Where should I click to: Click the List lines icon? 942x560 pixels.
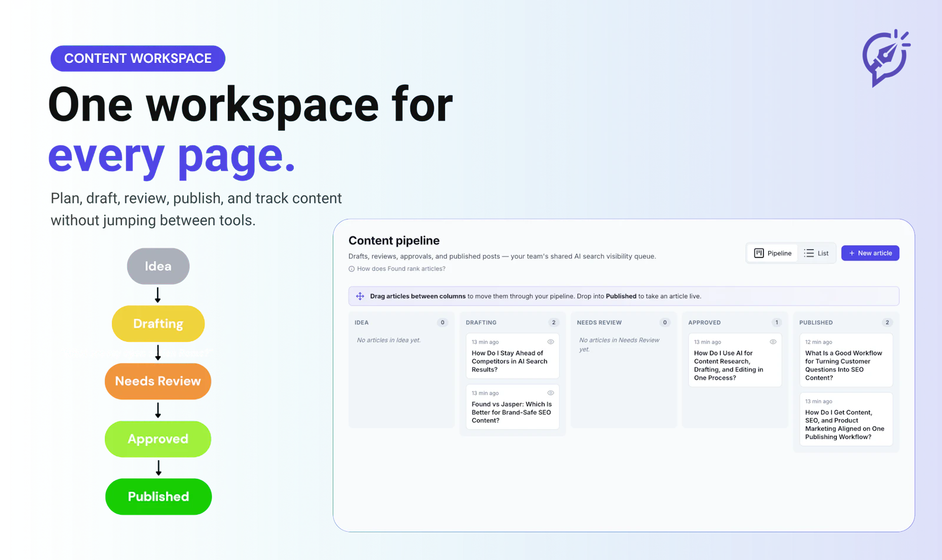809,253
